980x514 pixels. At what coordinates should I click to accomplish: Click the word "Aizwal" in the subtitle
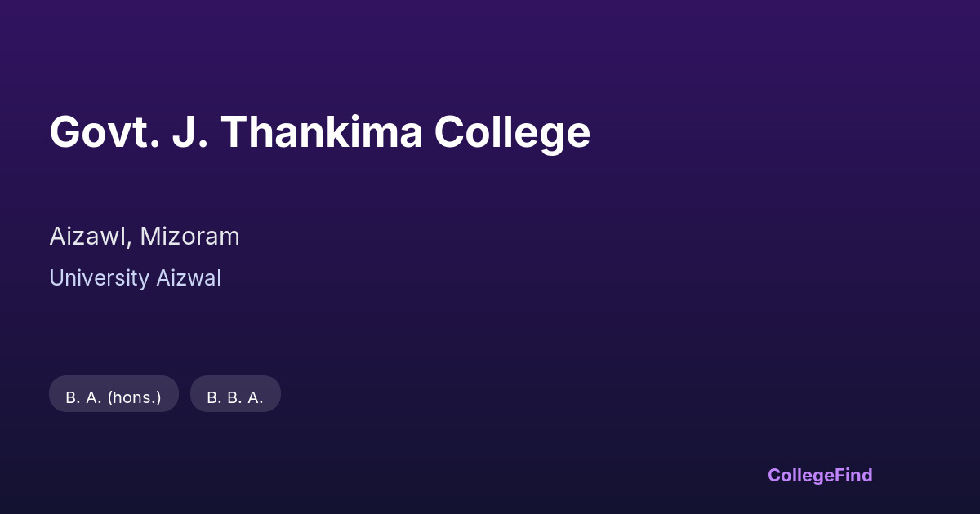[188, 278]
